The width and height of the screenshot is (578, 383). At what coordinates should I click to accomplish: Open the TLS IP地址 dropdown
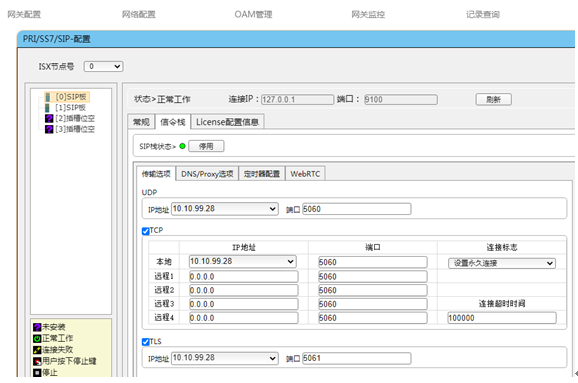click(225, 358)
